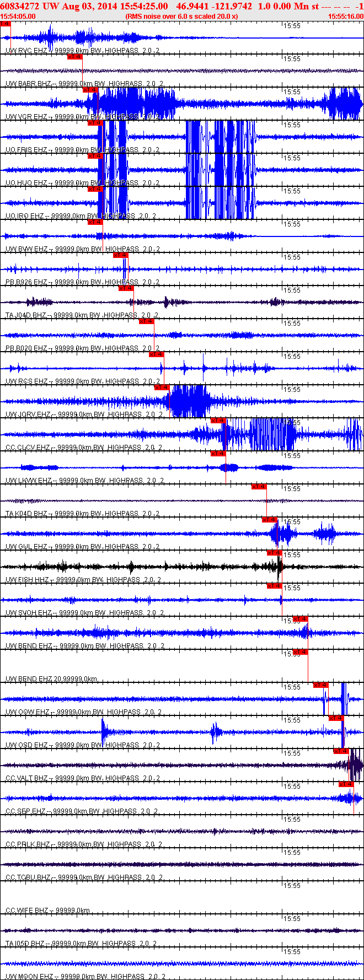Click the red pick marker on CC CLCV trace
Viewport: 364px width, 980px height.
pos(218,421)
